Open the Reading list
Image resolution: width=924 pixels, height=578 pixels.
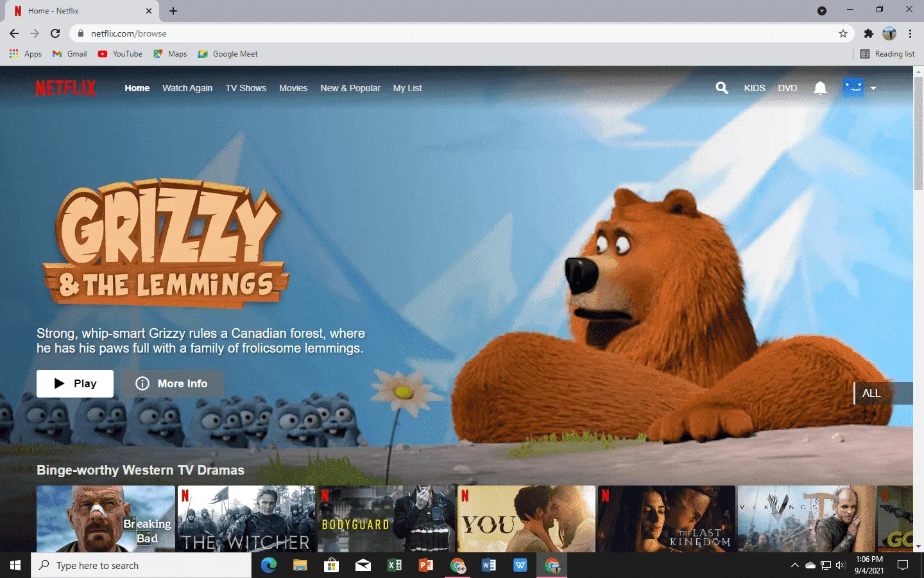click(887, 54)
